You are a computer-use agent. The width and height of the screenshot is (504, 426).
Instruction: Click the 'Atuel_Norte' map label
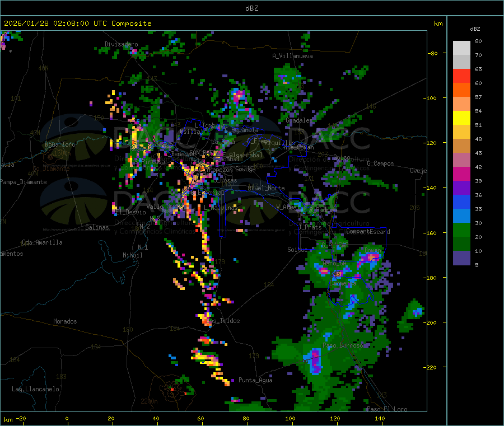click(266, 188)
